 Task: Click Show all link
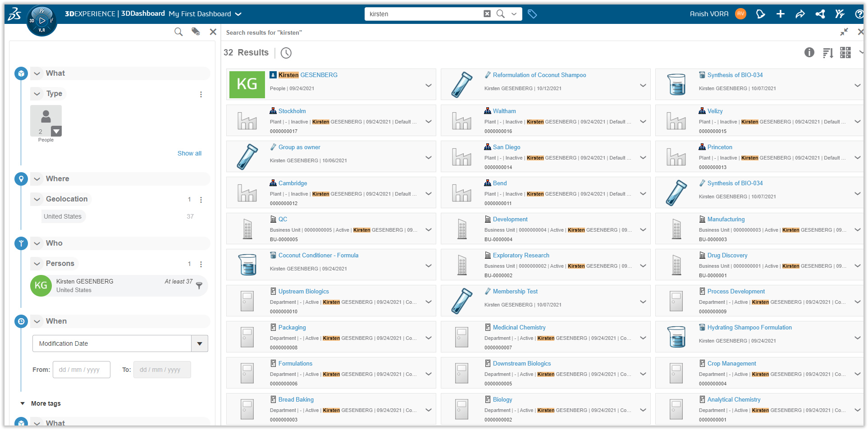(189, 153)
